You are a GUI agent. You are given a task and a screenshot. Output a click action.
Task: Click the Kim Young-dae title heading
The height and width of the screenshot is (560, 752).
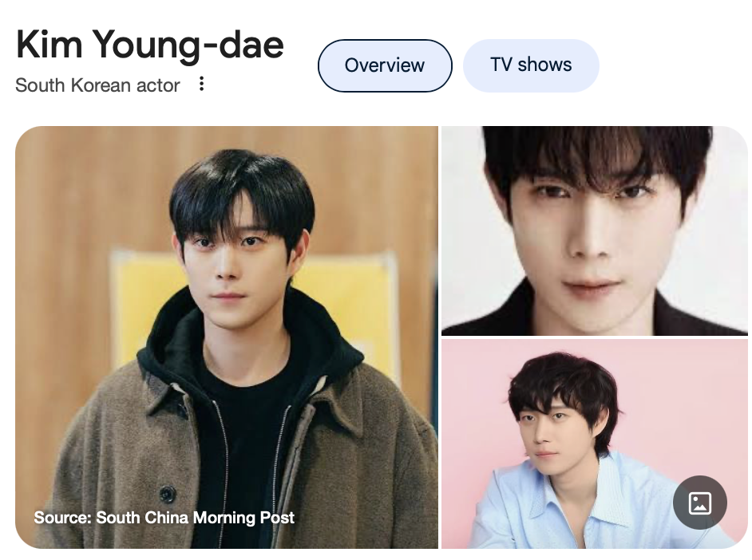pos(150,45)
